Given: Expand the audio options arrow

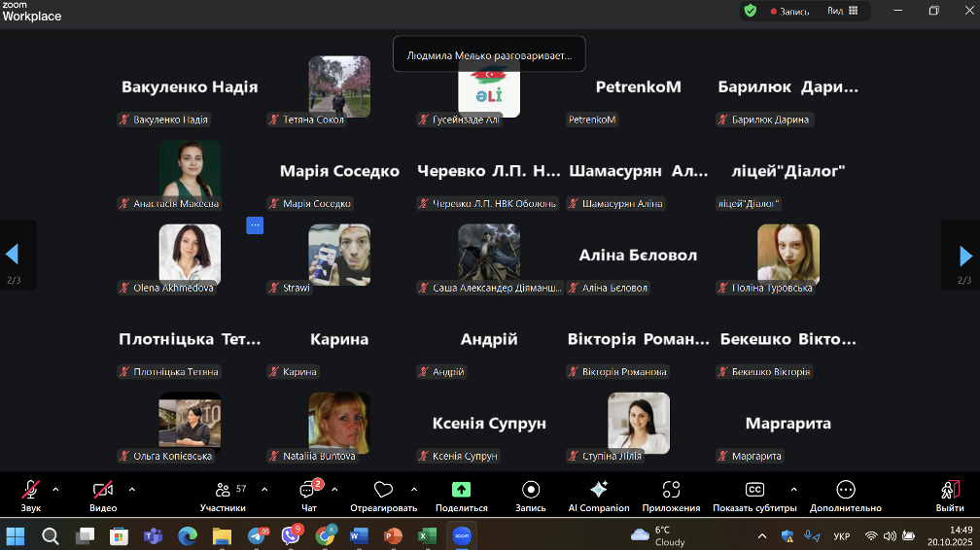Looking at the screenshot, I should point(55,489).
